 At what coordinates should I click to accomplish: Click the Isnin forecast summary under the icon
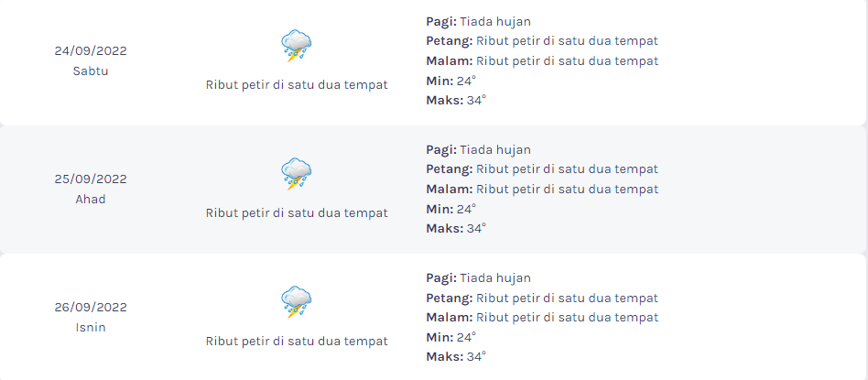(x=297, y=341)
